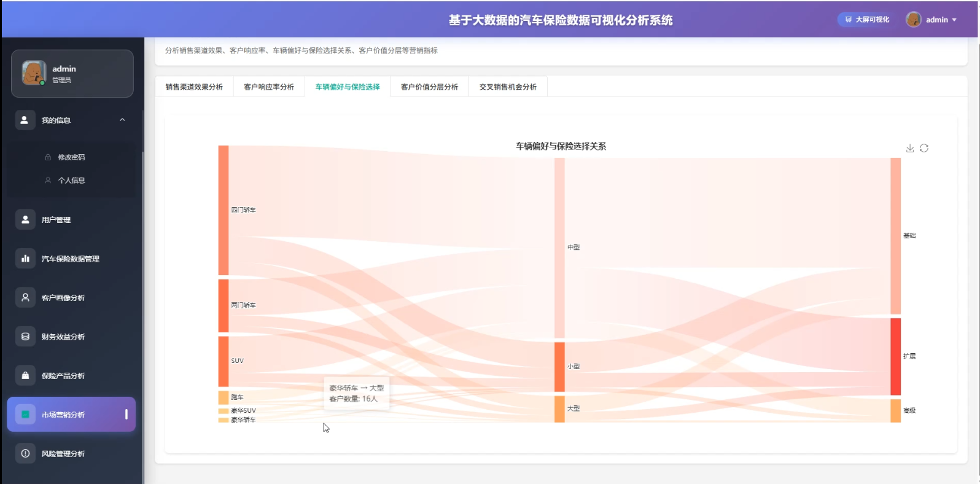Click the SUV Sankey node bar
The image size is (980, 484).
pos(224,361)
